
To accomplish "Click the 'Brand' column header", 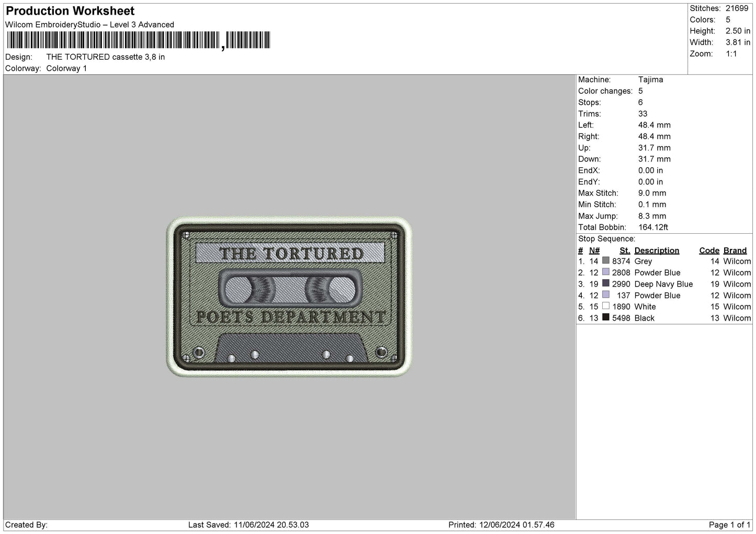I will (x=735, y=251).
